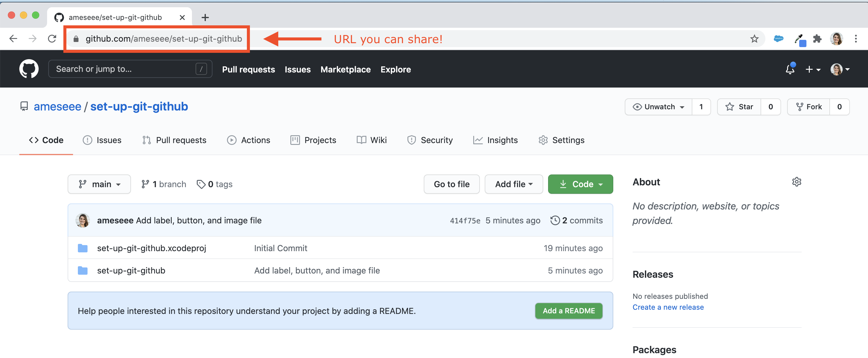The height and width of the screenshot is (358, 868).
Task: View the 0 tags list
Action: 215,184
